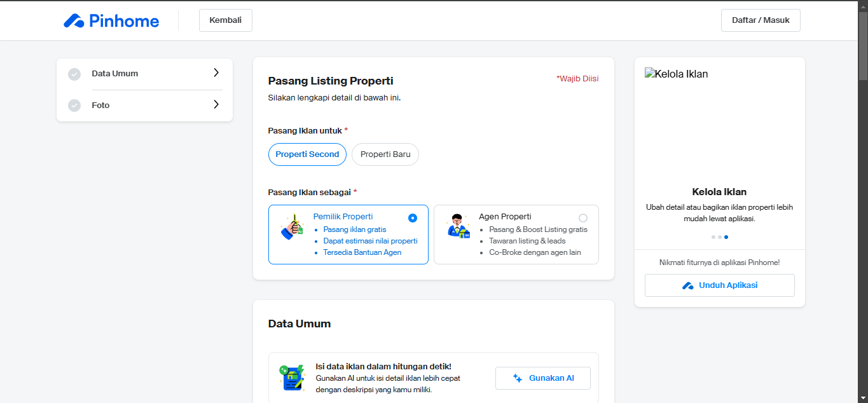Click the Kelola Iklan banner image
868x403 pixels.
tap(719, 121)
